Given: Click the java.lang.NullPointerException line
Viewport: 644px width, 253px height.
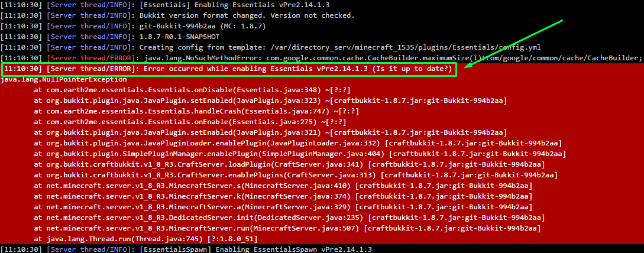Looking at the screenshot, I should pyautogui.click(x=64, y=80).
